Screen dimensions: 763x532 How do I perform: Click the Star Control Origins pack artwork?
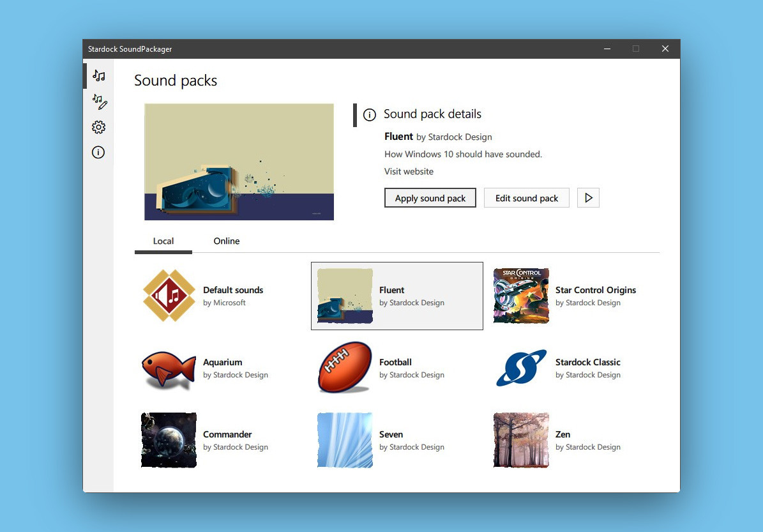[521, 296]
